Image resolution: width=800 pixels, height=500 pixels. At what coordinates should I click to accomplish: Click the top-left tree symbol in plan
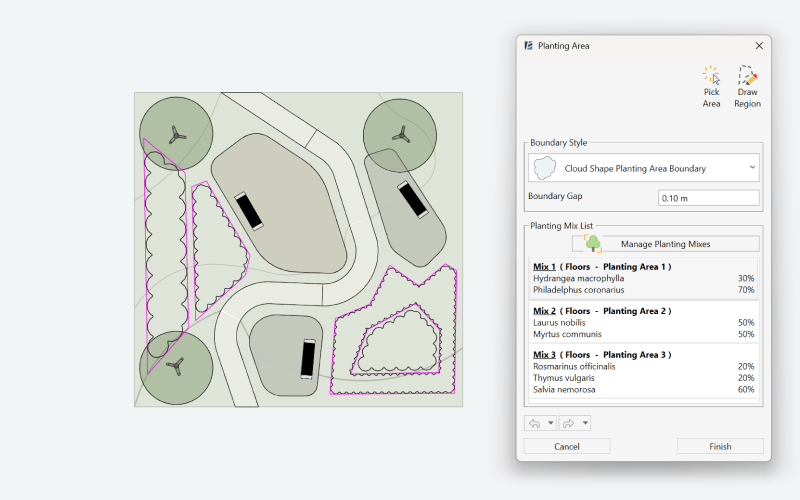point(176,133)
